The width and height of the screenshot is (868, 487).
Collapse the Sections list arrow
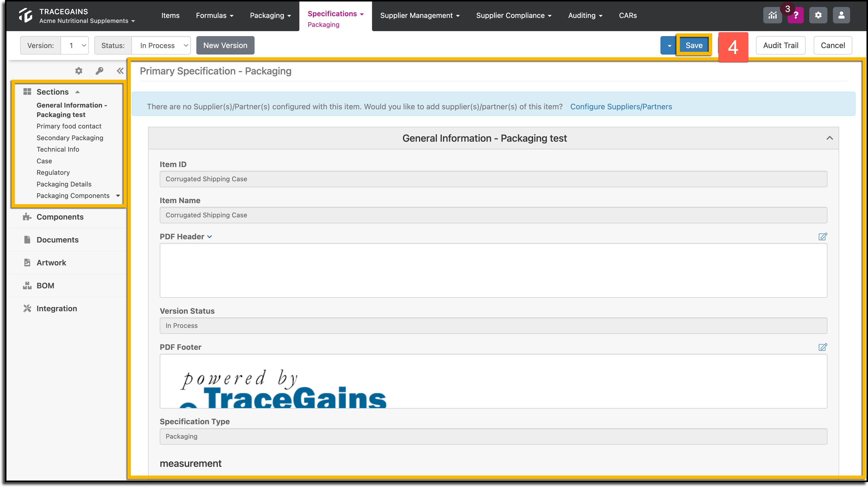(77, 92)
